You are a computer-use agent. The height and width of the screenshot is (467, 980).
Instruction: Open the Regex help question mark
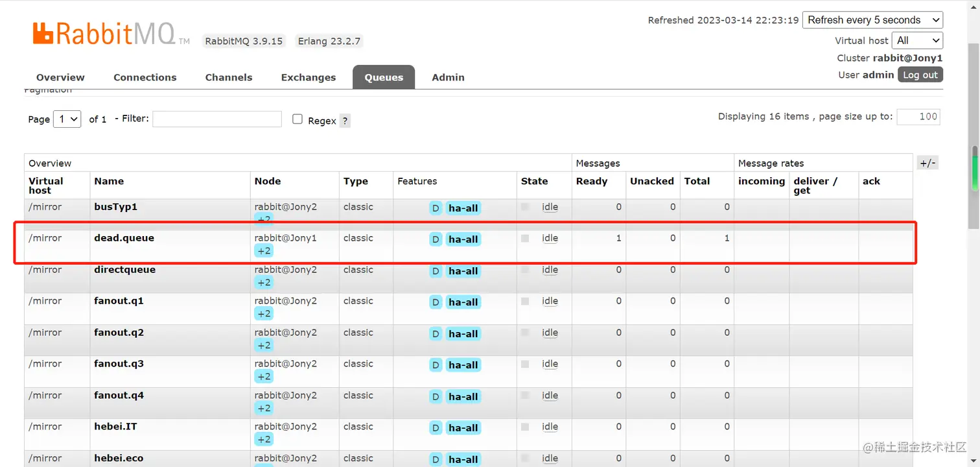345,121
